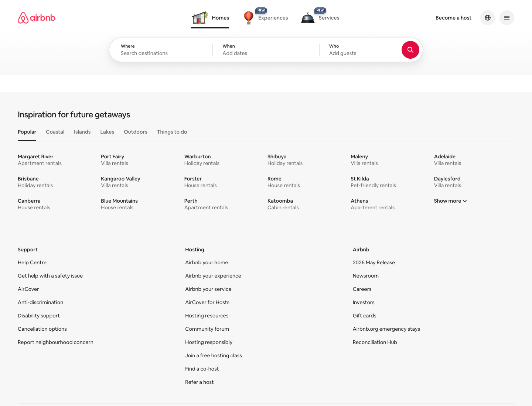The image size is (532, 406).
Task: Click Report neighbourhood concern
Action: coord(55,342)
